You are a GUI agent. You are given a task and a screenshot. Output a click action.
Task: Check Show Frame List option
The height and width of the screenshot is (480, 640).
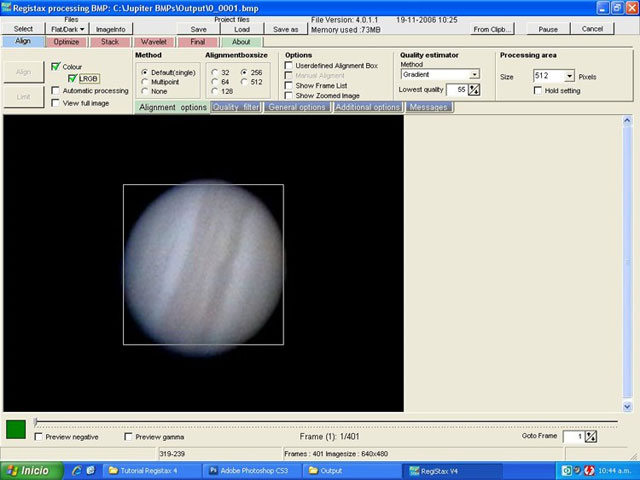pos(289,86)
